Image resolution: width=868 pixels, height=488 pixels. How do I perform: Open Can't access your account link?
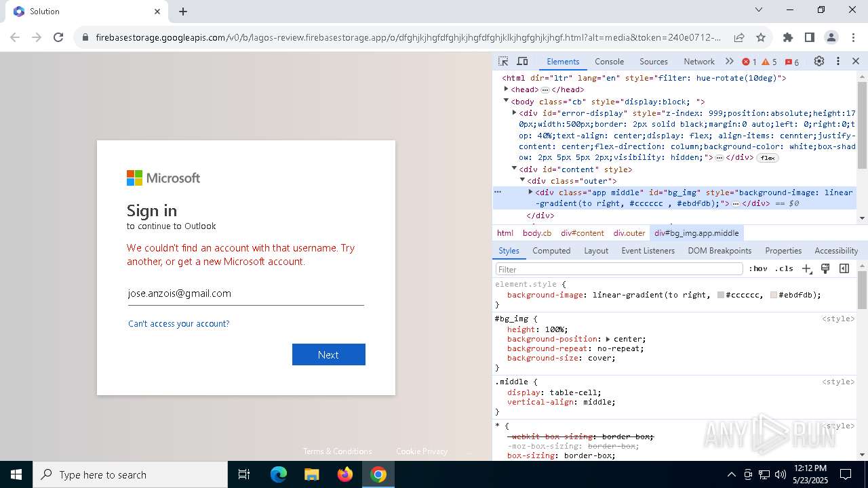click(x=179, y=324)
